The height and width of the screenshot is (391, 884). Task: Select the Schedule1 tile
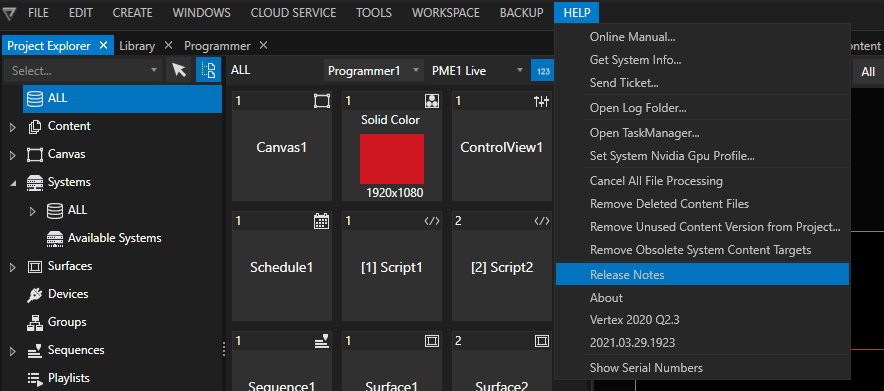pyautogui.click(x=281, y=266)
